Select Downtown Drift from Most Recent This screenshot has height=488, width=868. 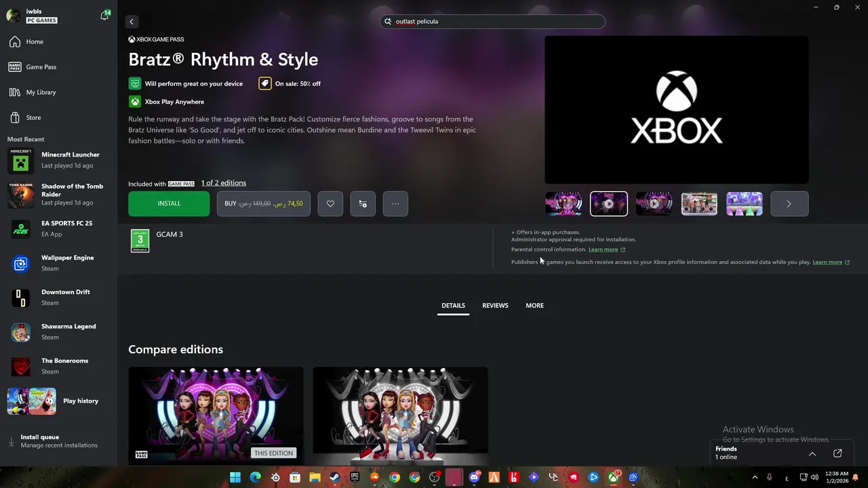(58, 298)
